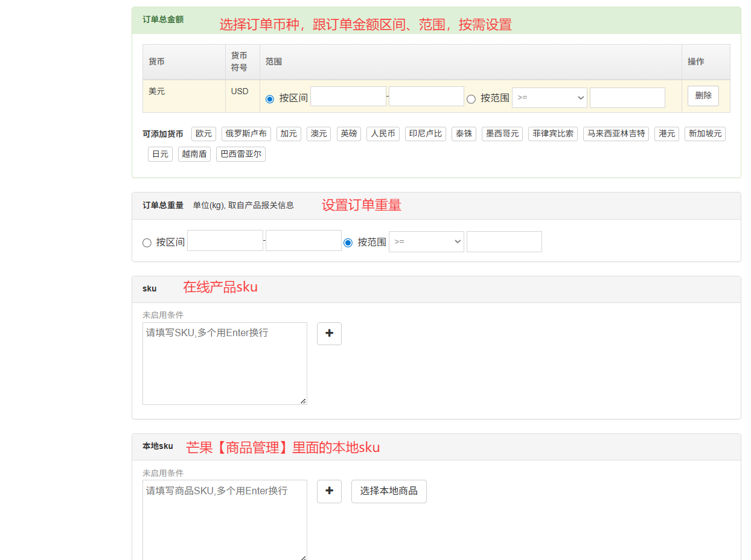The height and width of the screenshot is (560, 751).
Task: Click the plus icon beside the 本地sku textarea
Action: (x=329, y=491)
